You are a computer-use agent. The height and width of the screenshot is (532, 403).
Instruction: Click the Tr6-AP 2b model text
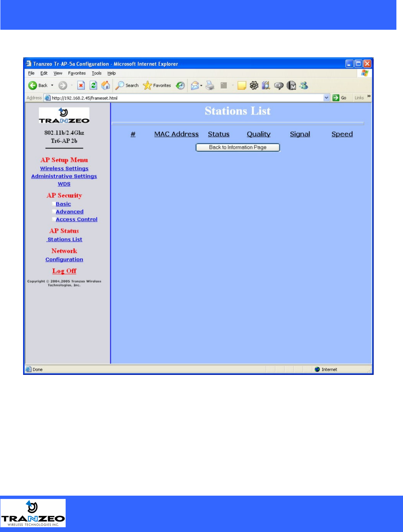coord(64,141)
